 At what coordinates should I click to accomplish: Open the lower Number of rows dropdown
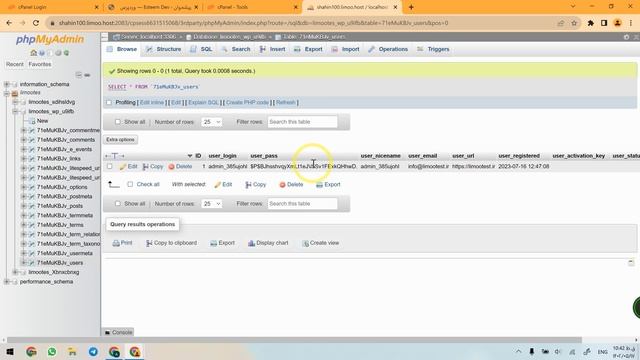211,204
